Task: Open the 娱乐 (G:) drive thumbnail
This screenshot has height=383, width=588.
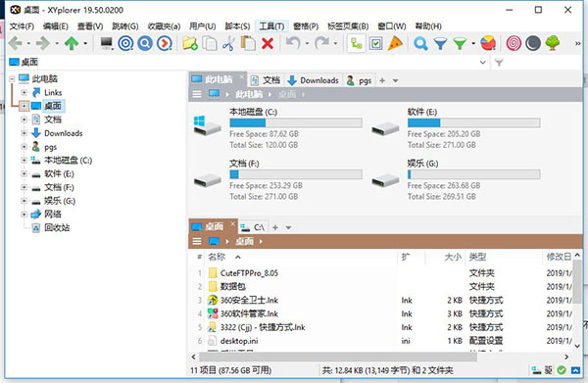Action: pyautogui.click(x=385, y=180)
